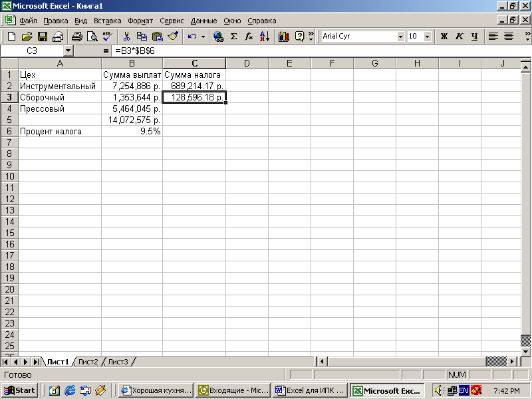532x399 pixels.
Task: Open the Вставка menu
Action: [x=108, y=21]
